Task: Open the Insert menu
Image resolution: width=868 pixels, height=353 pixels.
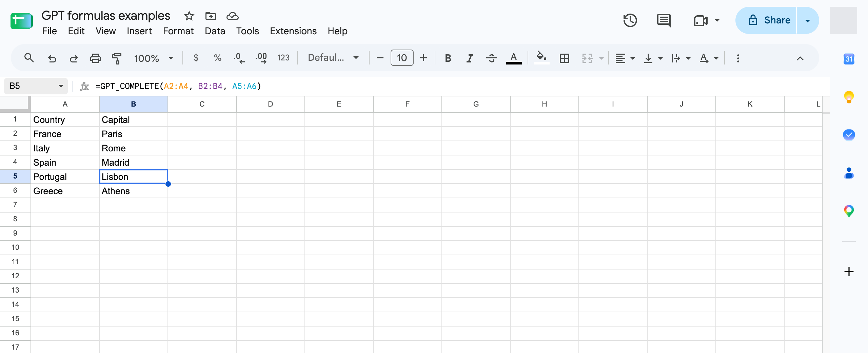Action: coord(139,31)
